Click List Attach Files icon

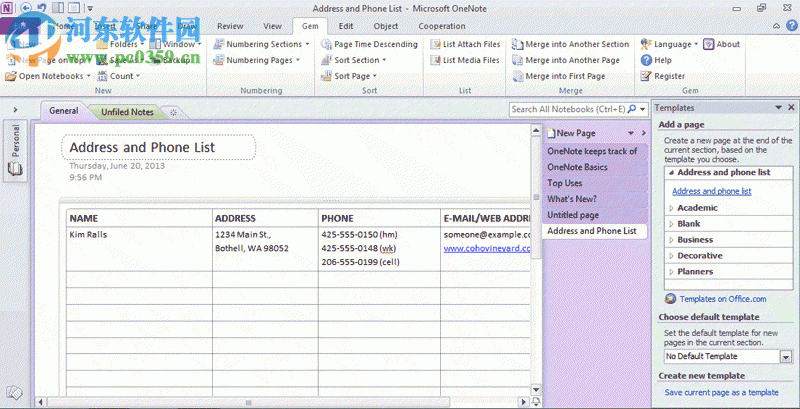(x=435, y=44)
